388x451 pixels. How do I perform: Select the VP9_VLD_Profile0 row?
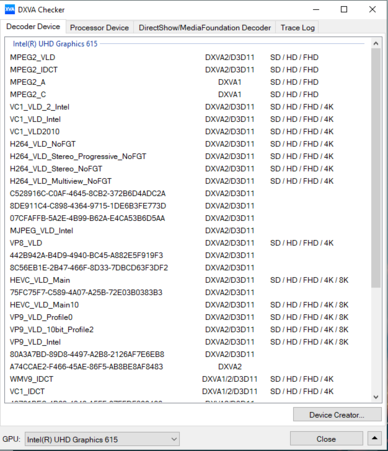(188, 317)
